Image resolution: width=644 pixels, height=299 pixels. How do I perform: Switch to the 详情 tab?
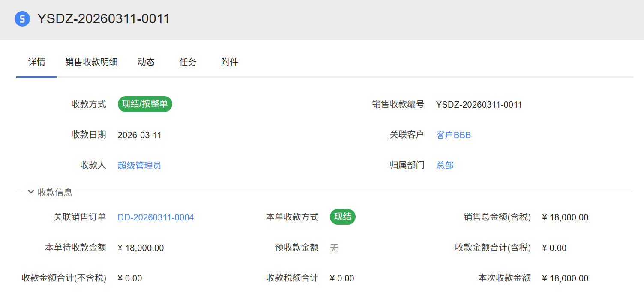point(36,62)
